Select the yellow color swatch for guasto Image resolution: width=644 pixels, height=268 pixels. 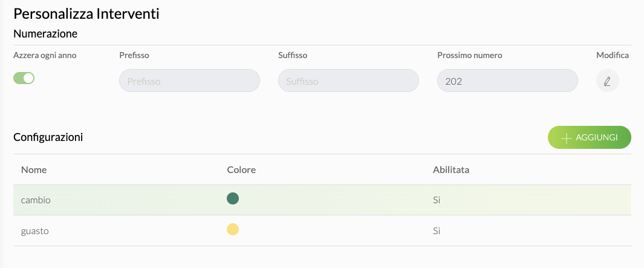tap(233, 229)
